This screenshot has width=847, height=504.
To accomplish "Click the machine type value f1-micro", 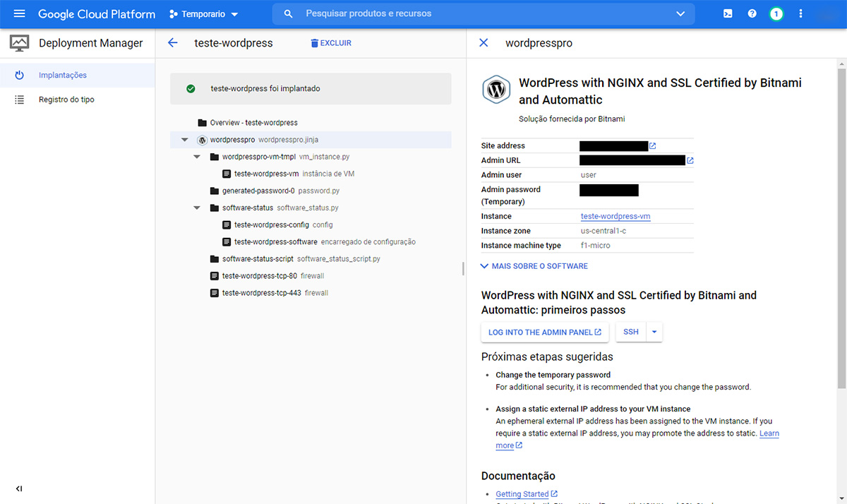I will 595,246.
